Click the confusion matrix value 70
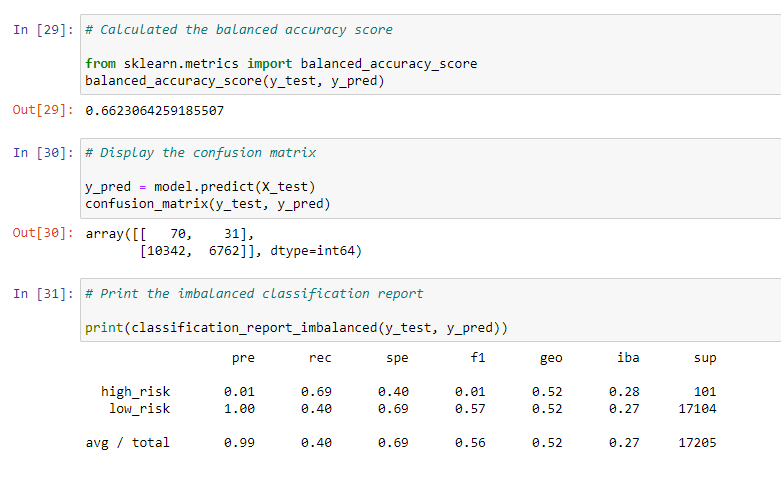Viewport: 781px width, 483px height. tap(178, 234)
